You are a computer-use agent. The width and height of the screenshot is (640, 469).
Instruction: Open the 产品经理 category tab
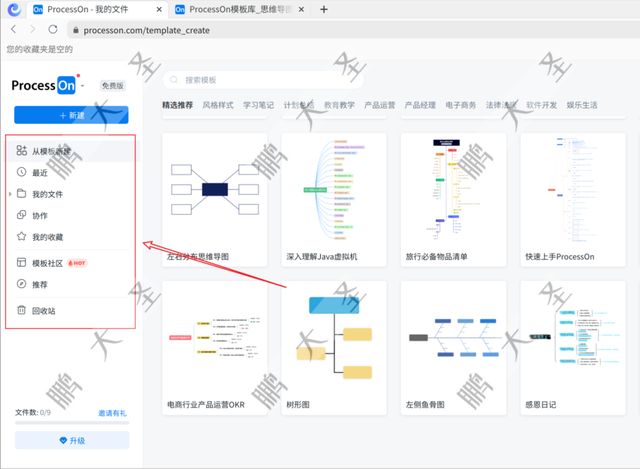coord(420,105)
